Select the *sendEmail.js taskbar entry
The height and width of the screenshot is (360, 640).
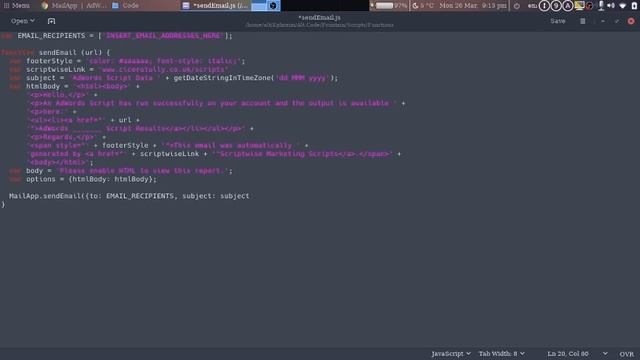click(216, 6)
